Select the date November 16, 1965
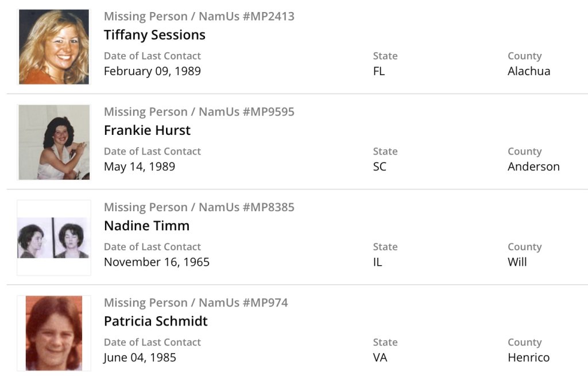588x376 pixels. pos(157,262)
